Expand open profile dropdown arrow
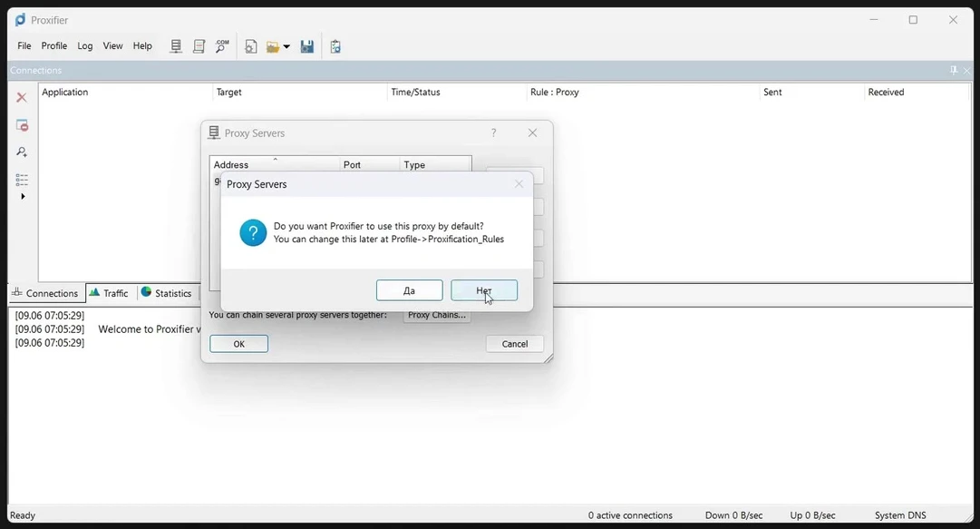Viewport: 980px width, 529px height. pyautogui.click(x=286, y=47)
